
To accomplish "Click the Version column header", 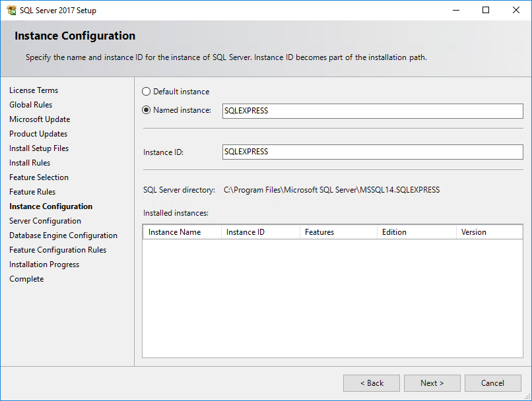I will pyautogui.click(x=474, y=232).
